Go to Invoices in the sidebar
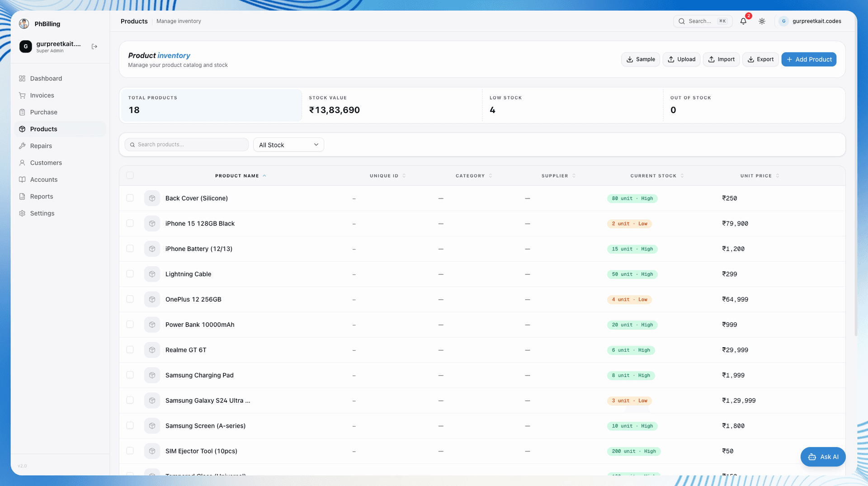The width and height of the screenshot is (868, 486). coord(60,95)
